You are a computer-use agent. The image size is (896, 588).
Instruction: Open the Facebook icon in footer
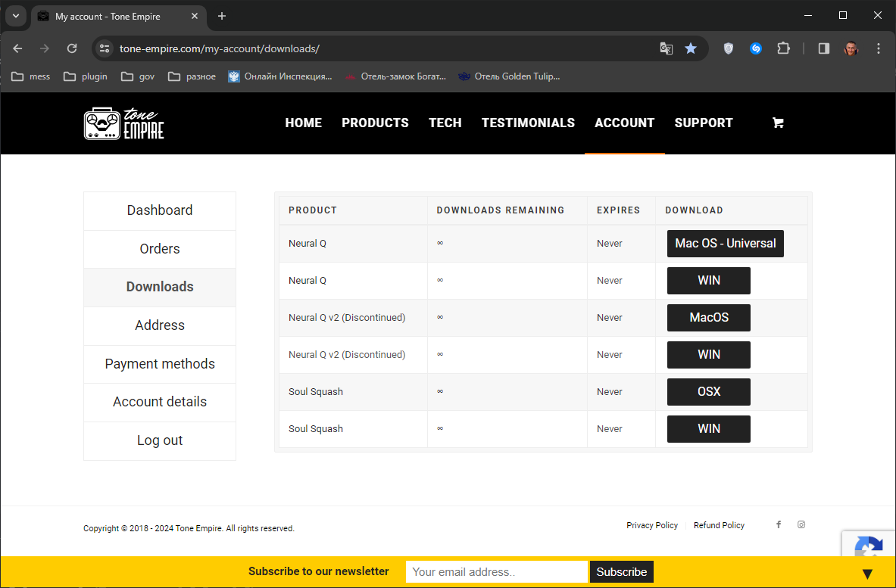[779, 524]
